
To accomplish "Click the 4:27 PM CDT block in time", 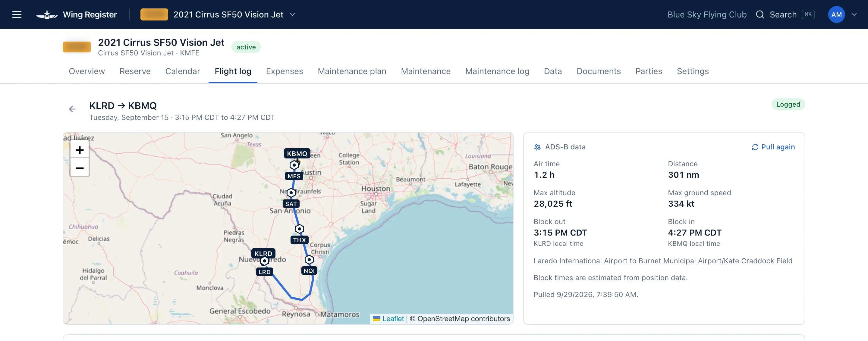I will tap(694, 233).
